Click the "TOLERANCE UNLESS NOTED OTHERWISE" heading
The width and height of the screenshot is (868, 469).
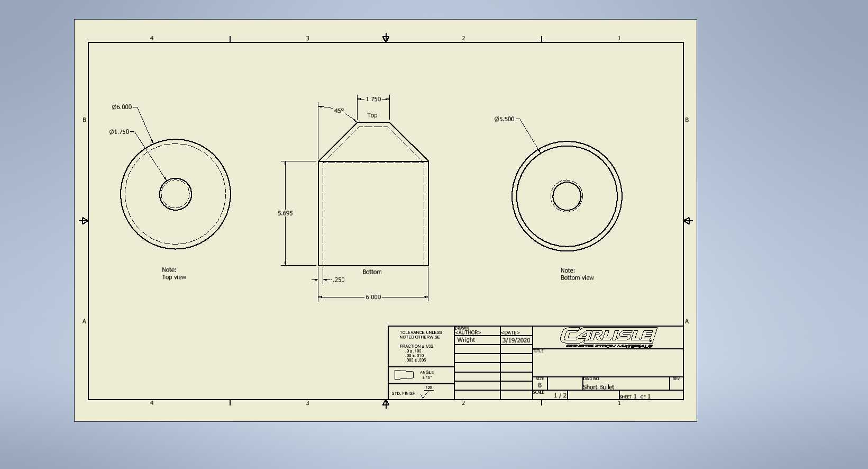coord(421,335)
